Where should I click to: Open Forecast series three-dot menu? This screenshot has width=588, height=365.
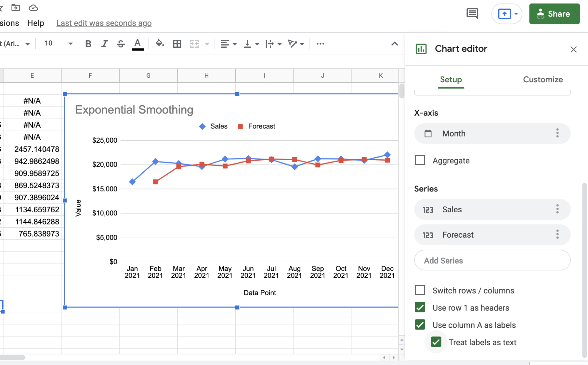pyautogui.click(x=557, y=234)
